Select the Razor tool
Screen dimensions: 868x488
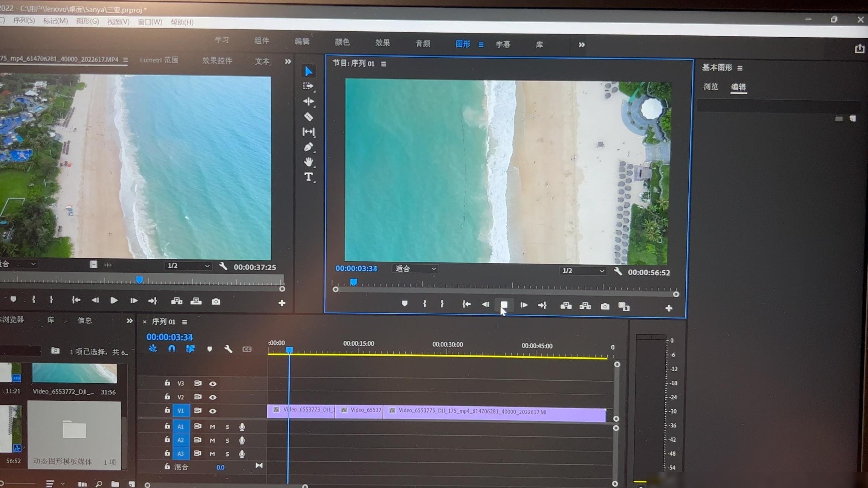309,117
